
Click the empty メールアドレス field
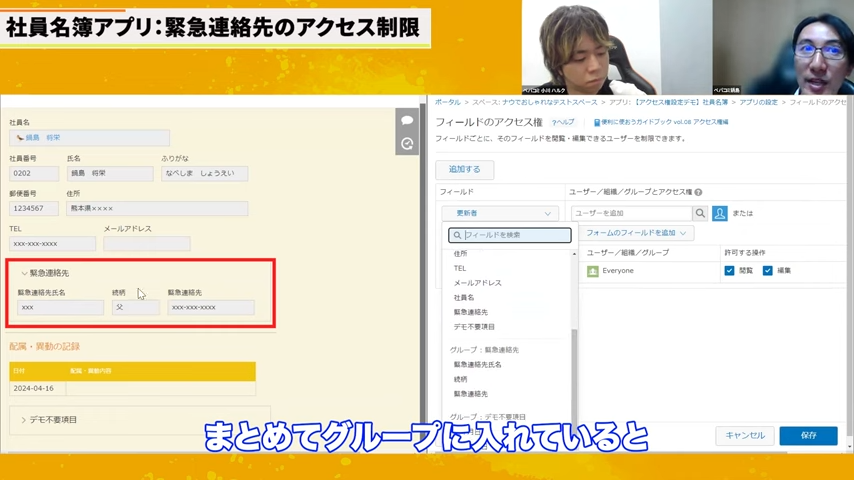pos(147,244)
